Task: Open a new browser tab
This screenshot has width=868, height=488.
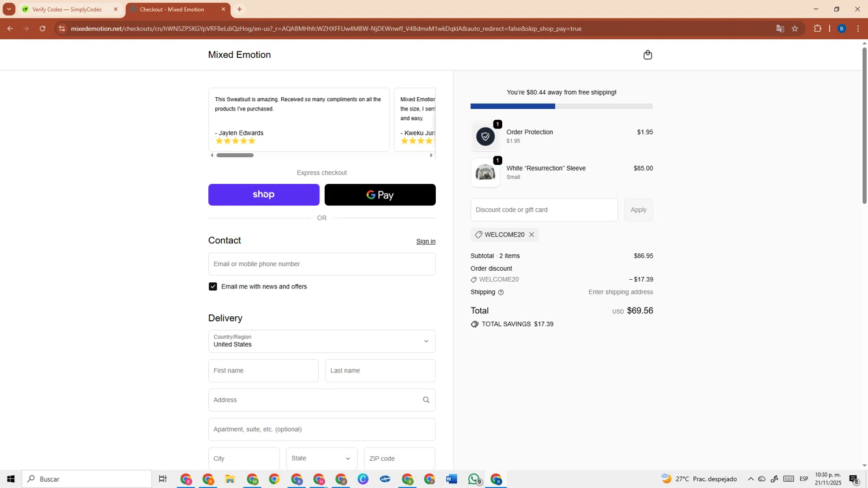Action: (x=240, y=9)
